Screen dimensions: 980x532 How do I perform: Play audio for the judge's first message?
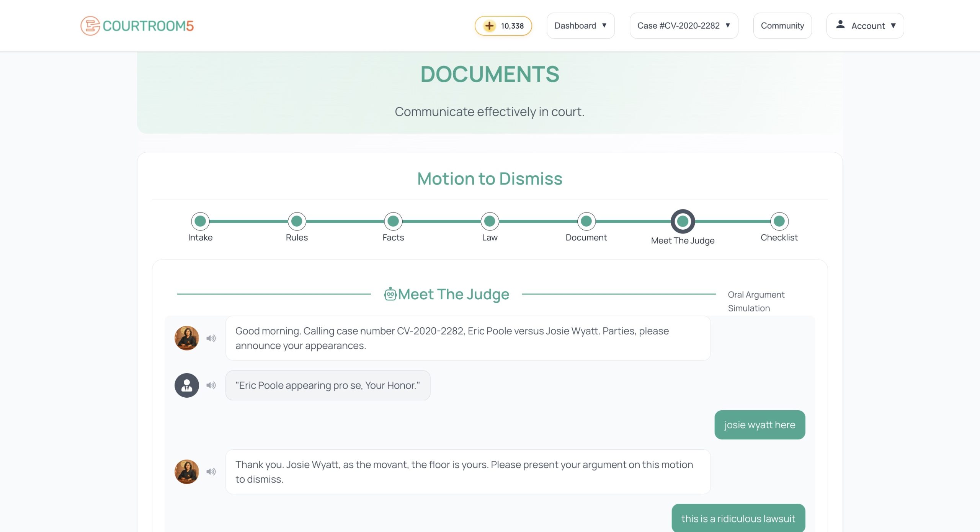[x=211, y=338]
